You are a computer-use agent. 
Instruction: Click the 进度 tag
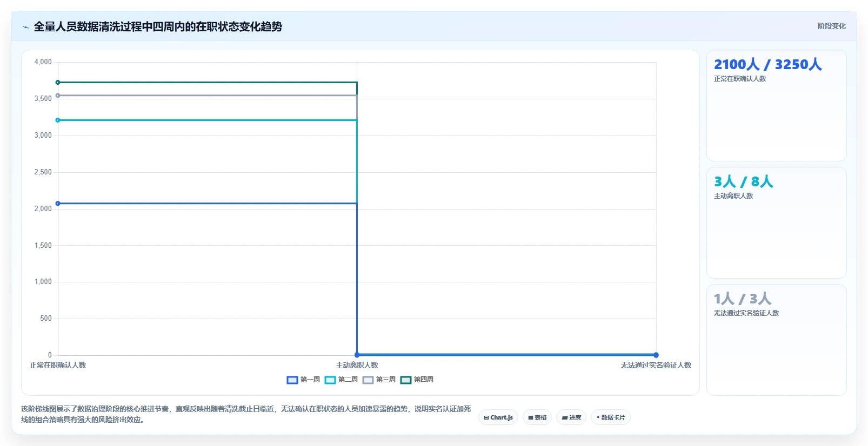click(571, 417)
